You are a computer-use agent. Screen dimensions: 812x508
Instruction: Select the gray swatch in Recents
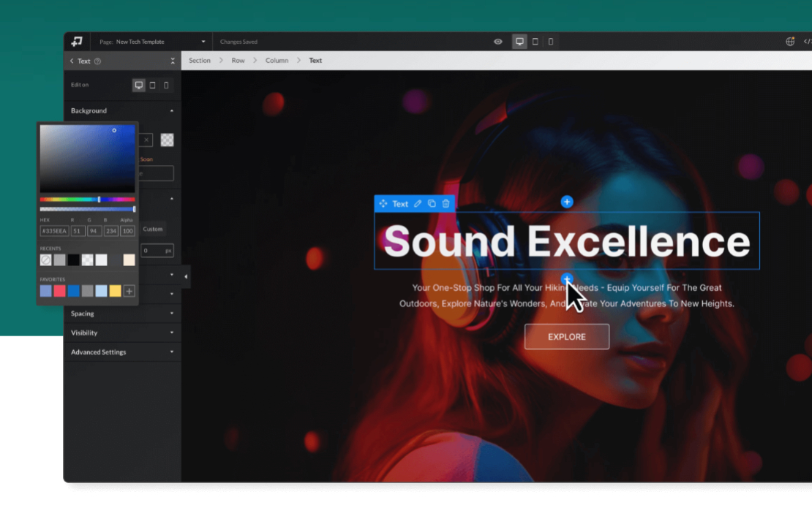point(59,259)
